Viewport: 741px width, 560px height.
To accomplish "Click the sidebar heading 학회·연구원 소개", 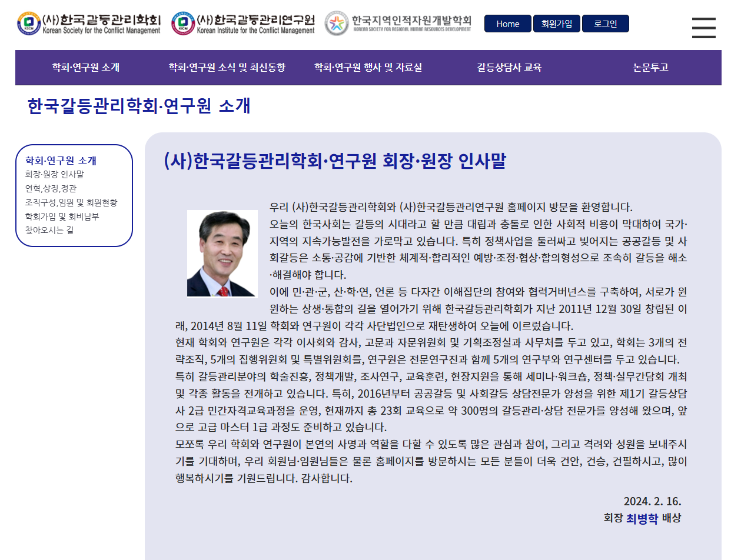I will tap(61, 160).
